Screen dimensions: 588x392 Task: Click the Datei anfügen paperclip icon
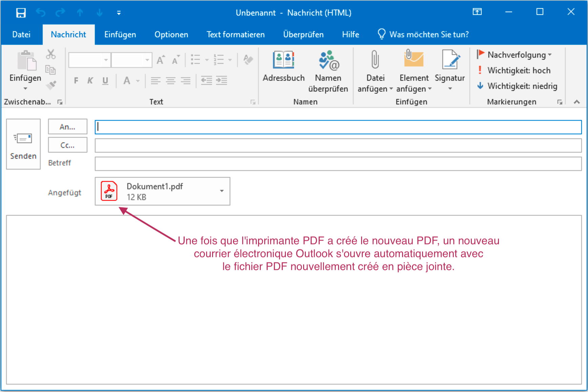[x=375, y=60]
